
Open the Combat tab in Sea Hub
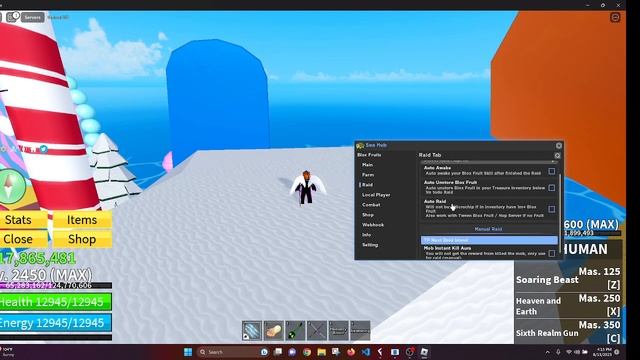371,205
